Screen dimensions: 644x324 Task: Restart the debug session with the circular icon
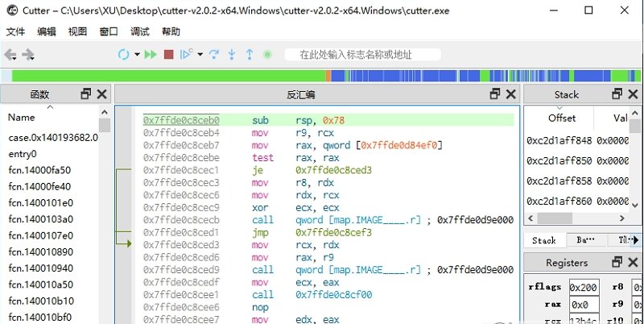123,54
